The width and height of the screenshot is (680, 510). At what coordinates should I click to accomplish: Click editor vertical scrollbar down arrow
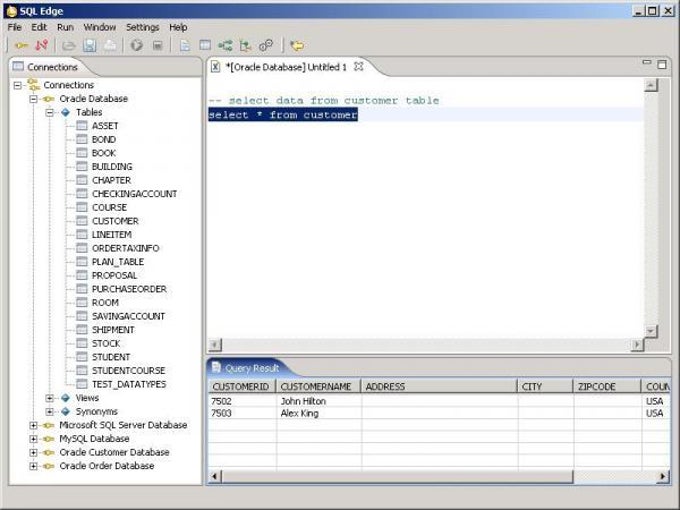pos(651,331)
